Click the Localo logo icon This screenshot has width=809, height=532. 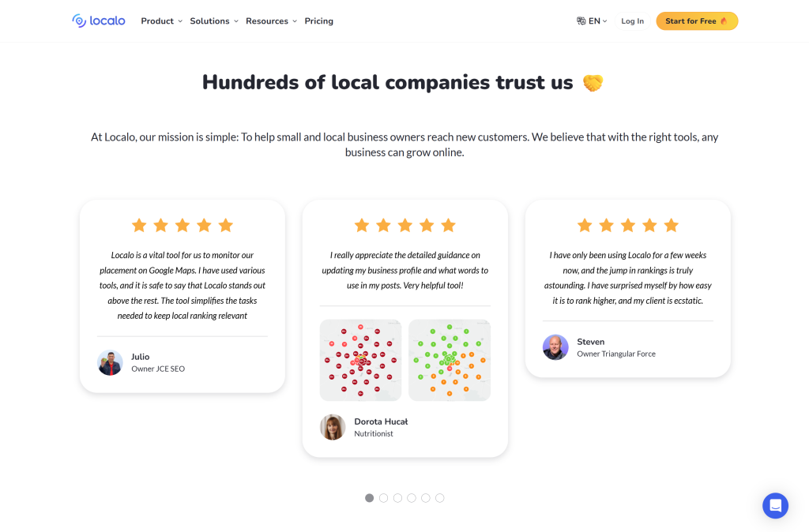click(79, 21)
